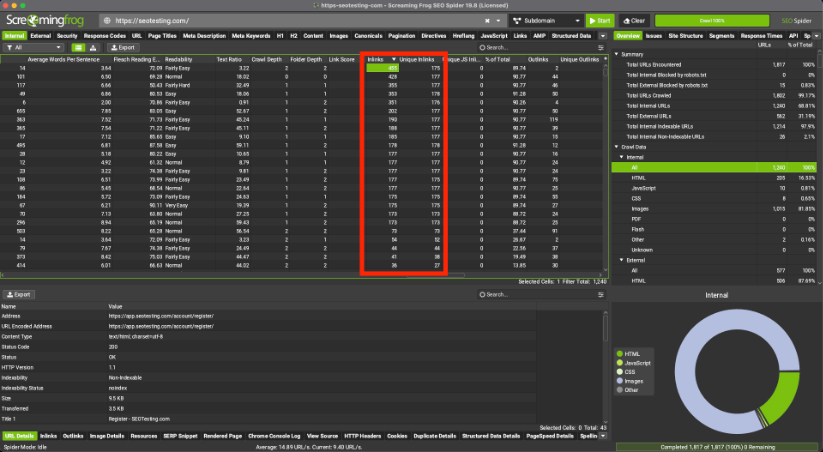The width and height of the screenshot is (823, 452).
Task: Switch to tree view icon
Action: tap(93, 47)
